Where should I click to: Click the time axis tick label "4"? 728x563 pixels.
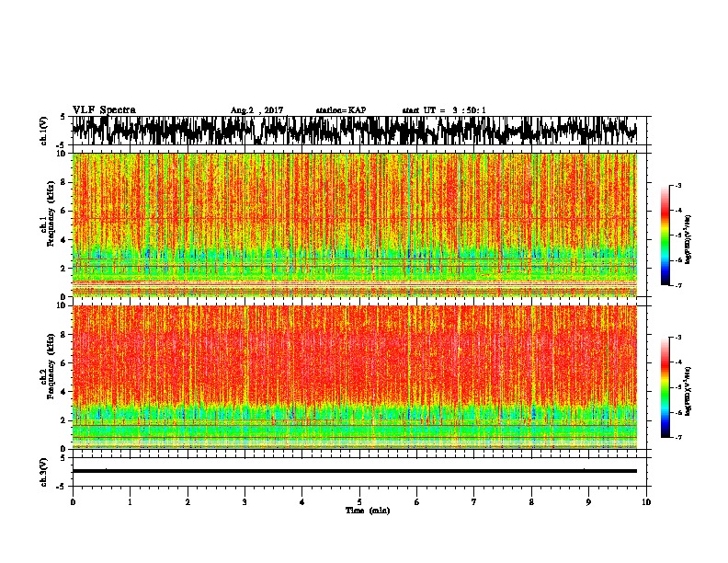pyautogui.click(x=302, y=502)
